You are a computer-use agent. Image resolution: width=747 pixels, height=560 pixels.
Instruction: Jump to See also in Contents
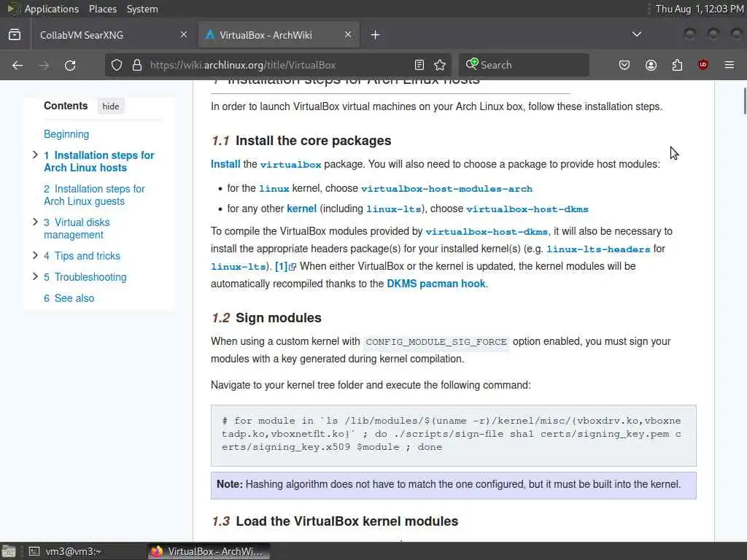click(x=69, y=298)
